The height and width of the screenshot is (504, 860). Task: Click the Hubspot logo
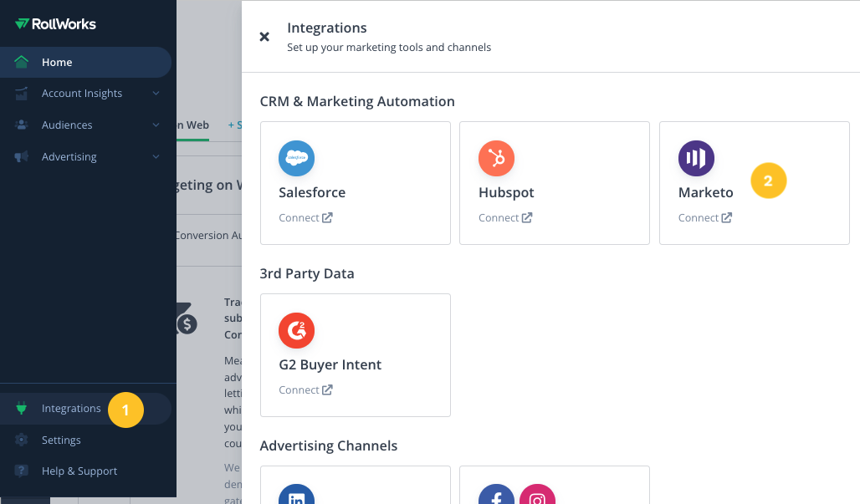pos(496,158)
